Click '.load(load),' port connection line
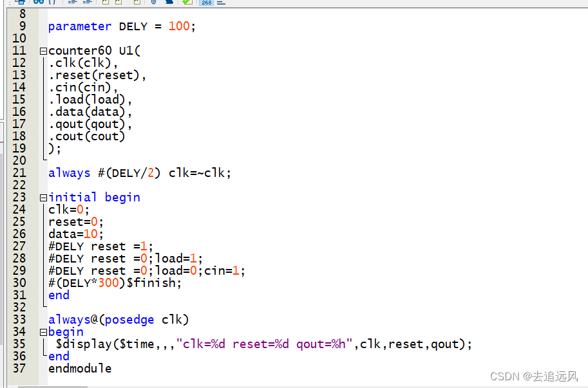The width and height of the screenshot is (588, 388). click(90, 100)
